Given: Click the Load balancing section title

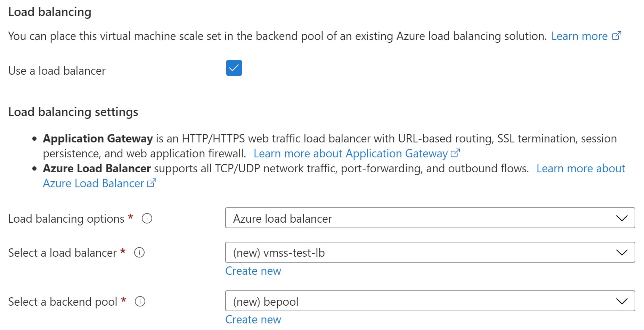Looking at the screenshot, I should point(50,12).
